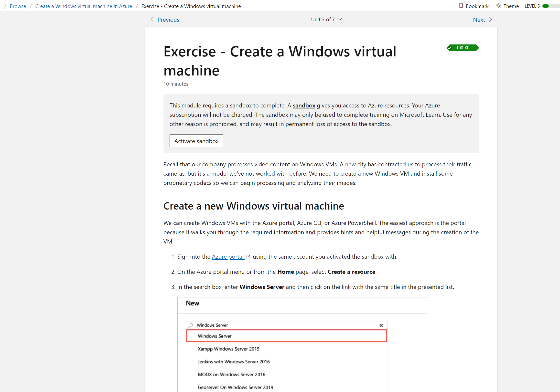
Task: Open the Azure portal external-link icon
Action: pos(248,256)
